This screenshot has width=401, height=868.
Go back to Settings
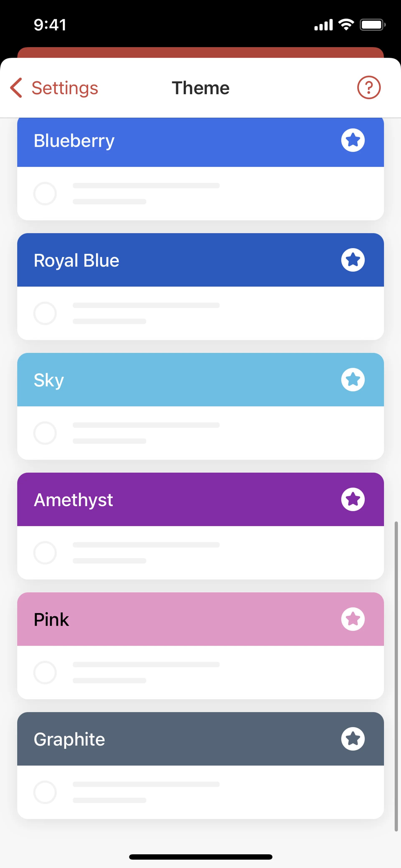click(x=64, y=88)
